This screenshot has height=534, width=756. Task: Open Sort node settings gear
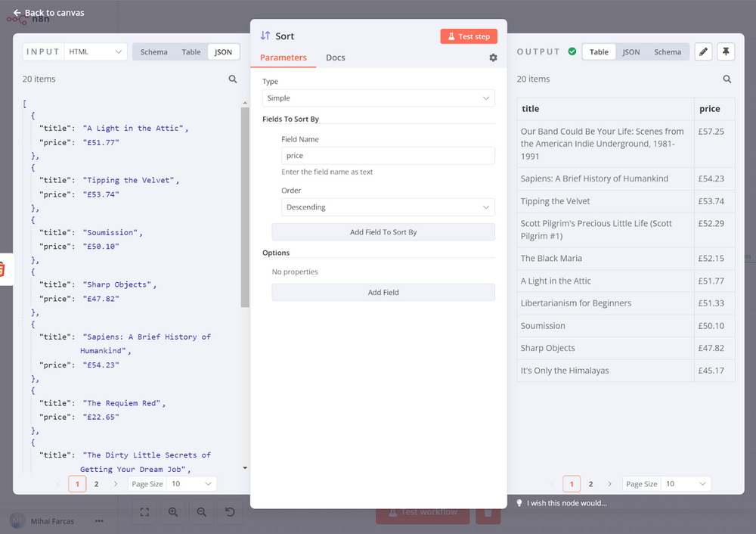click(x=493, y=57)
